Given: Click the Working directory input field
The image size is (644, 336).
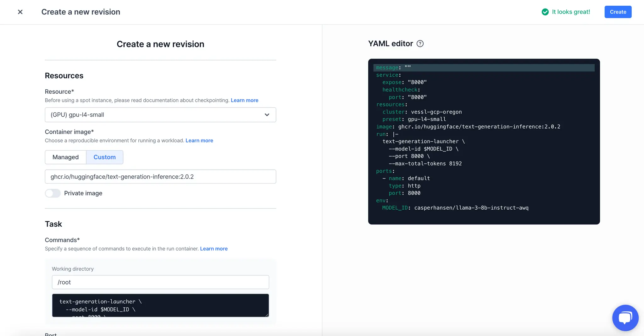Looking at the screenshot, I should coord(160,282).
